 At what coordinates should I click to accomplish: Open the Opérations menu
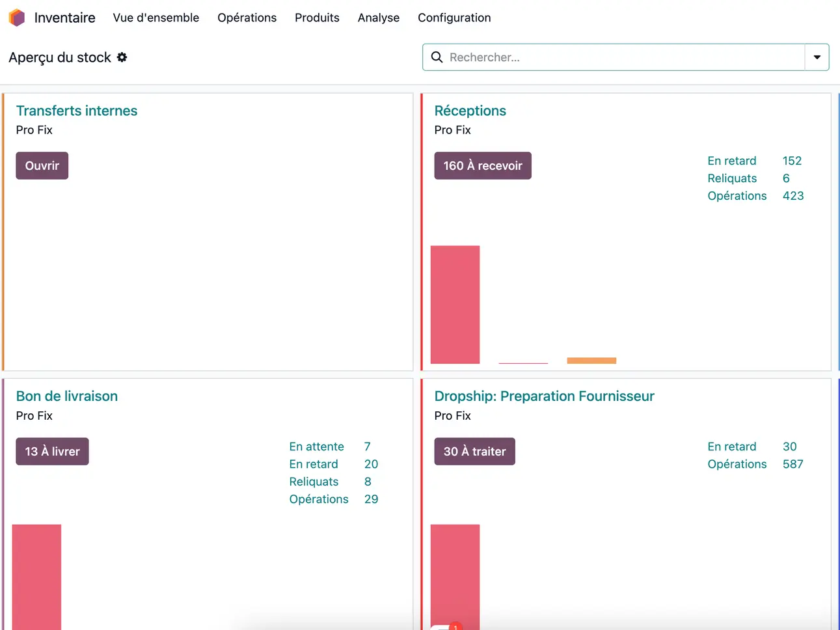coord(247,18)
